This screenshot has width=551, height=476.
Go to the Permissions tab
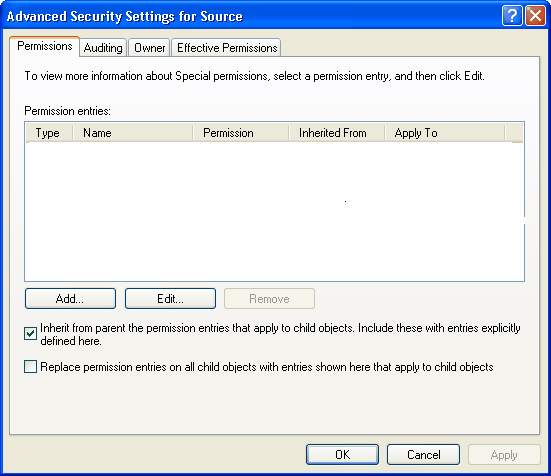click(45, 46)
